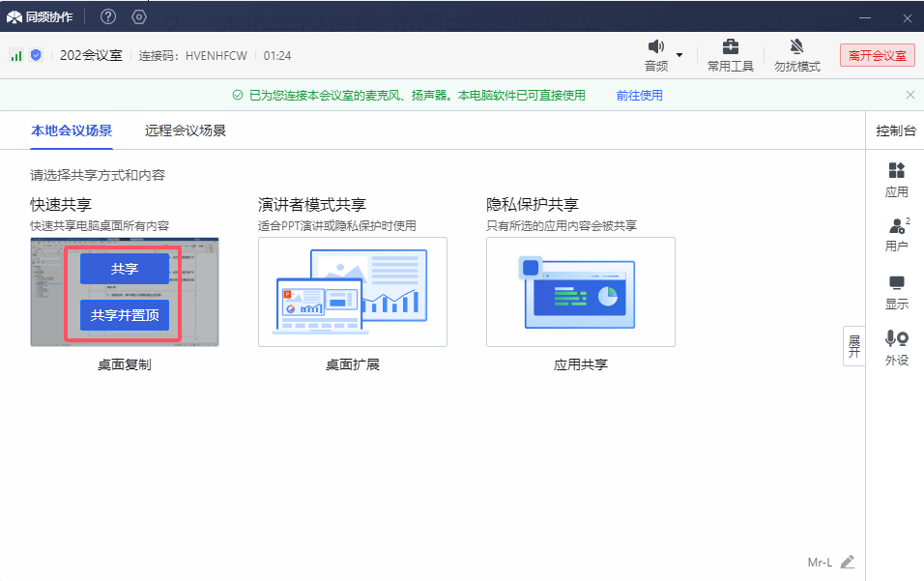Image resolution: width=924 pixels, height=581 pixels.
Task: Edit the Mr-L name with pencil icon
Action: click(848, 562)
